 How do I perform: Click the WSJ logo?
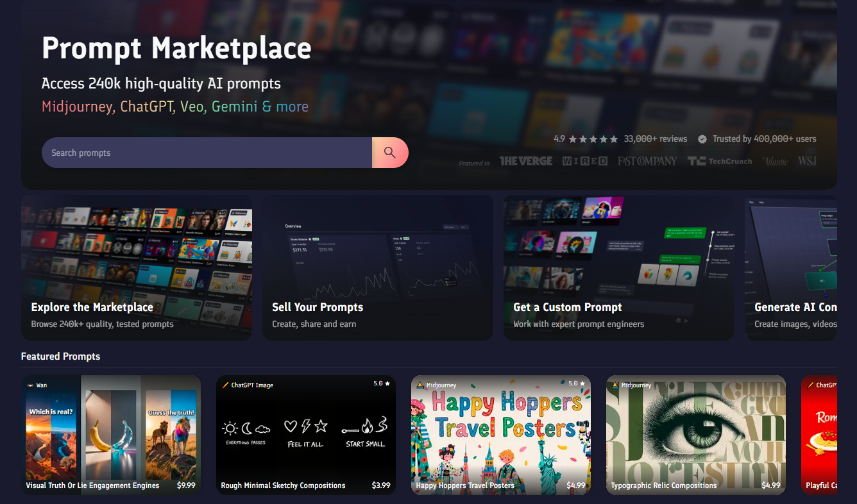pos(808,162)
